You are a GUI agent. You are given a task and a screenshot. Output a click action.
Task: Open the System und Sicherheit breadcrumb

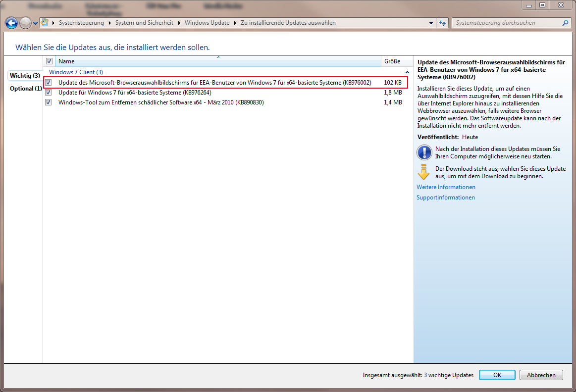click(x=144, y=23)
